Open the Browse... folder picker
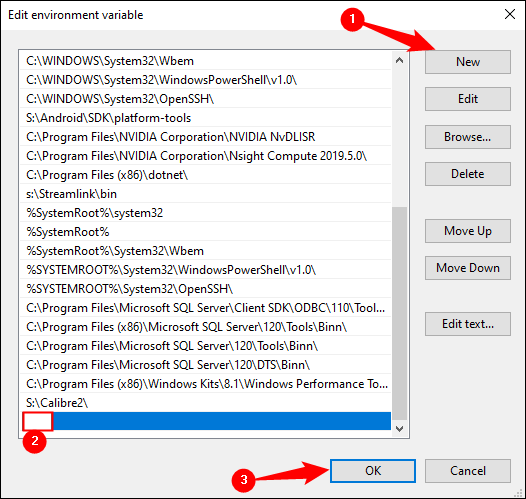 [x=468, y=137]
